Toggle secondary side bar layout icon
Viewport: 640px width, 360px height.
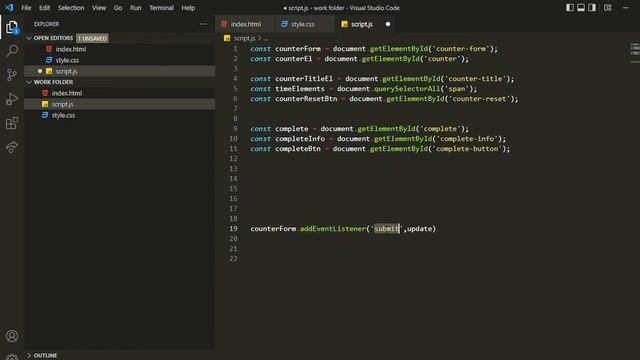tap(592, 7)
